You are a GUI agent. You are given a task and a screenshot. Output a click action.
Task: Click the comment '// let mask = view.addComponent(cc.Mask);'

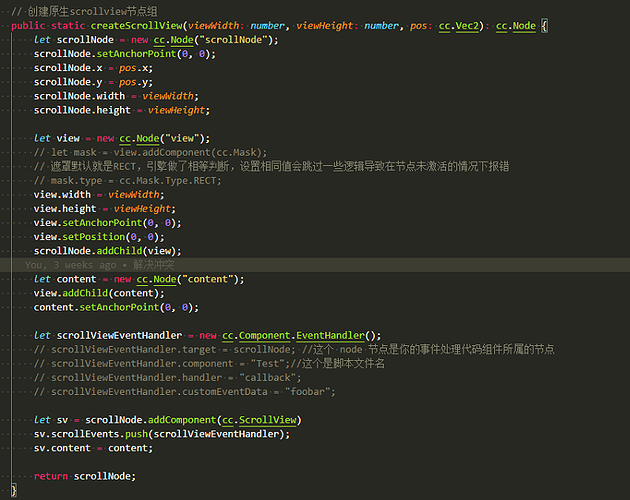[150, 152]
